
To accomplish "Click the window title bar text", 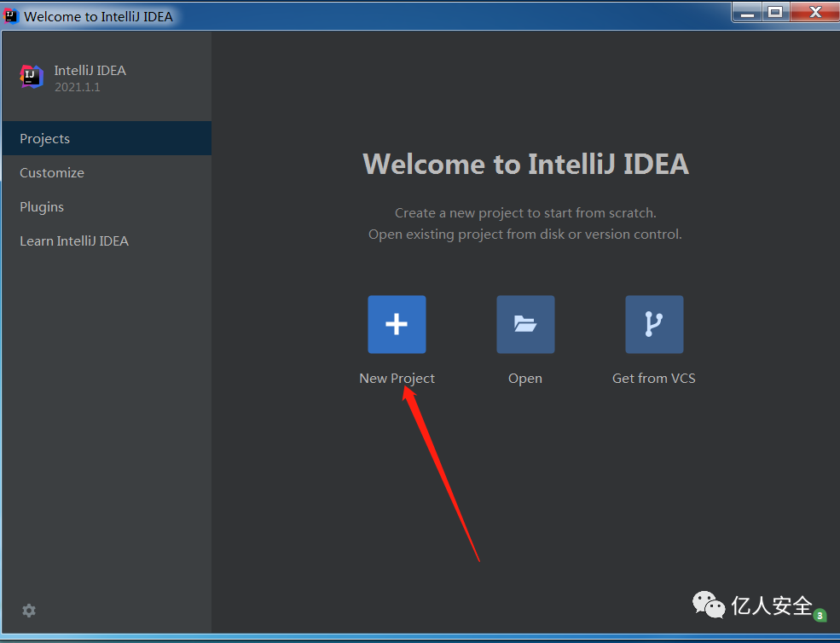I will click(x=99, y=16).
